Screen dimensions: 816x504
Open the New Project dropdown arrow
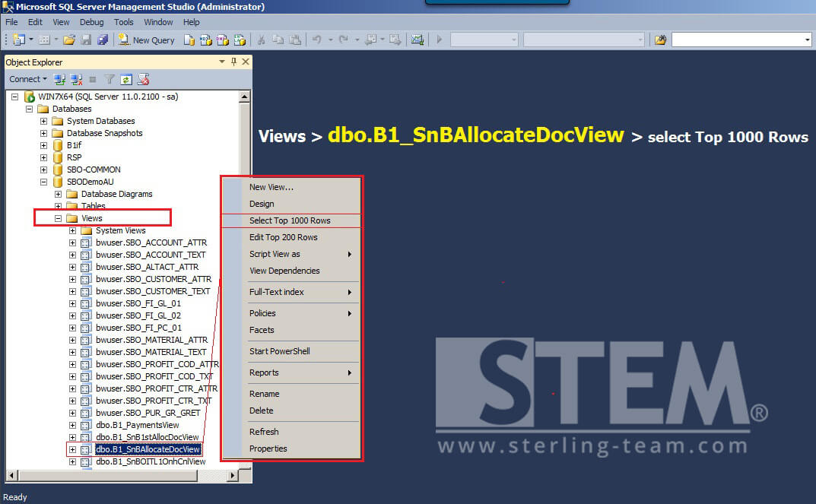pos(30,40)
